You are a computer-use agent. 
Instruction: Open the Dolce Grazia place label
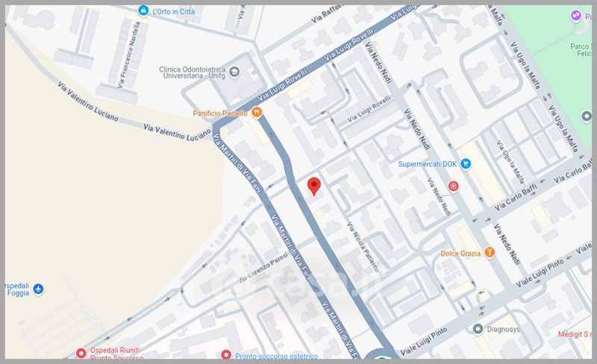click(x=460, y=253)
